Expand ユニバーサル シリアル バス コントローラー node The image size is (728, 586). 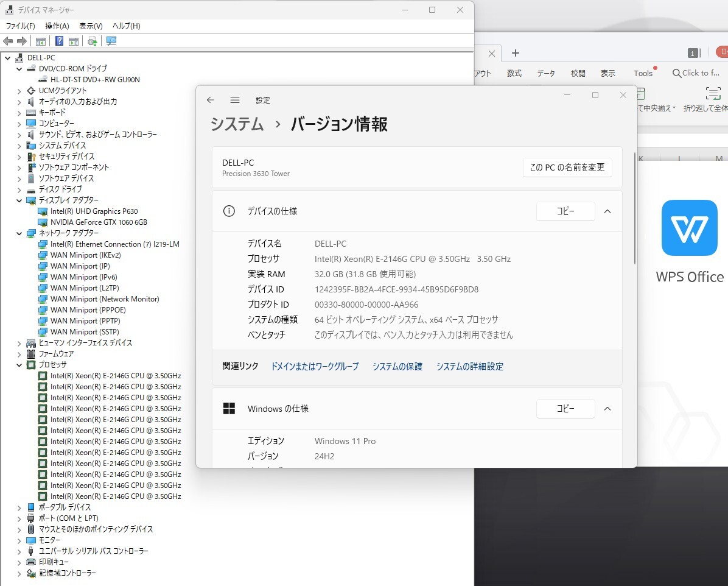click(x=19, y=551)
